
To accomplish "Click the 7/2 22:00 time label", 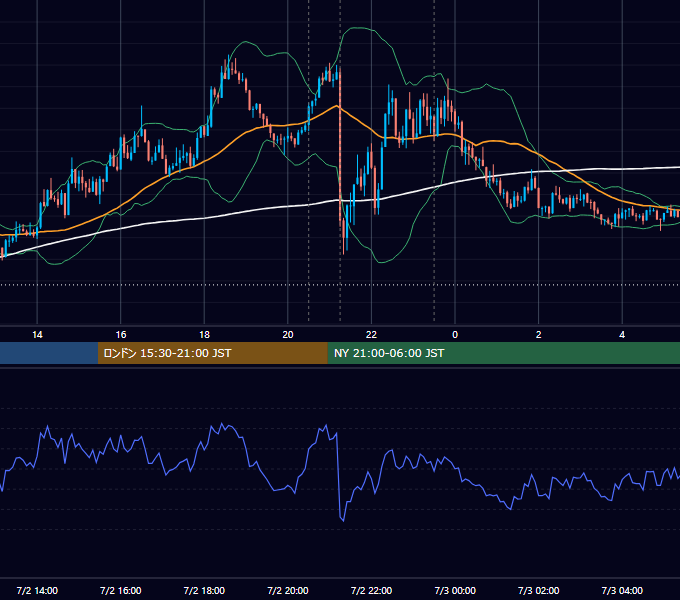I will [x=371, y=590].
